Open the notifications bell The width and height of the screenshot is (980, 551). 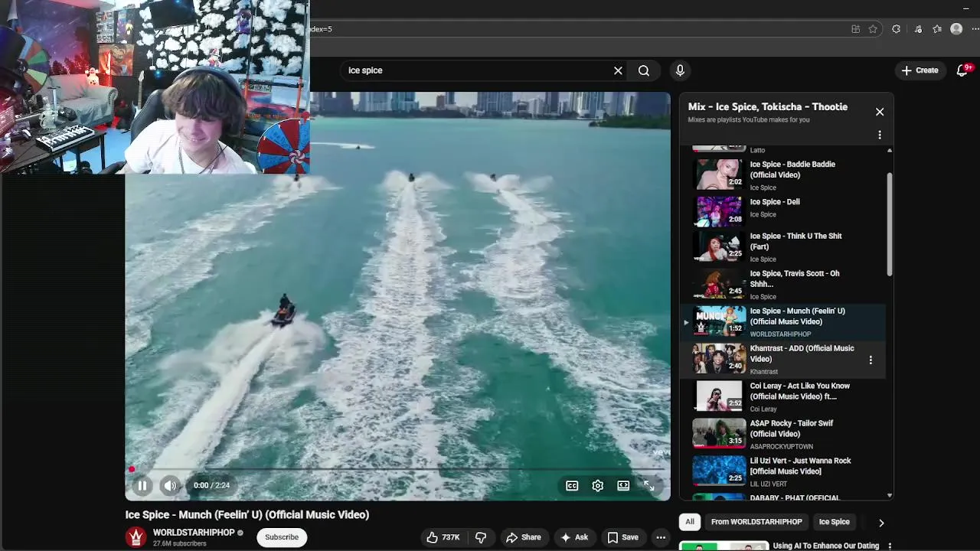tap(962, 70)
